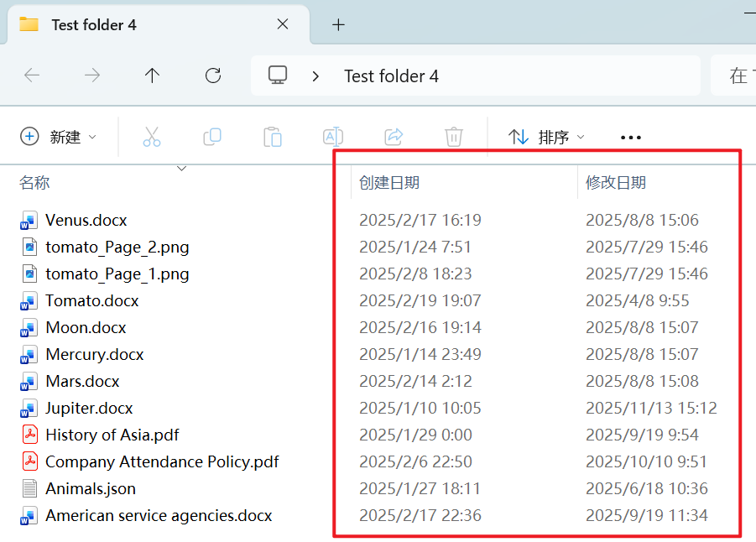The image size is (756, 542).
Task: Click the Copy icon in the toolbar
Action: point(211,136)
